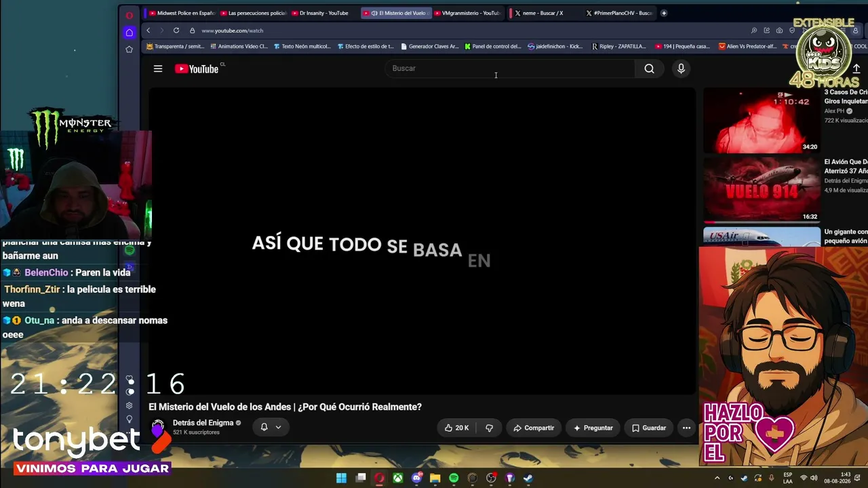This screenshot has width=868, height=488.
Task: Open the Windows Start menu
Action: click(341, 478)
